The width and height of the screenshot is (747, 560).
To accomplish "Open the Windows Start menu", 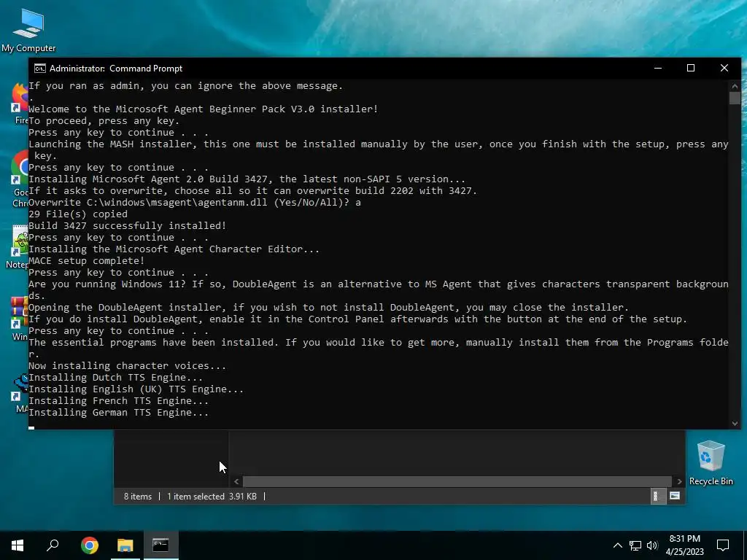I will (x=18, y=545).
